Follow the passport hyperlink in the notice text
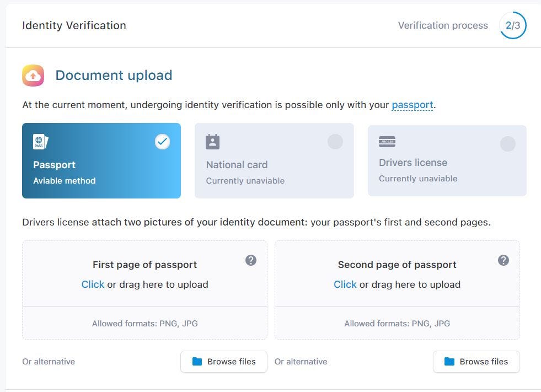This screenshot has height=392, width=541. [413, 105]
